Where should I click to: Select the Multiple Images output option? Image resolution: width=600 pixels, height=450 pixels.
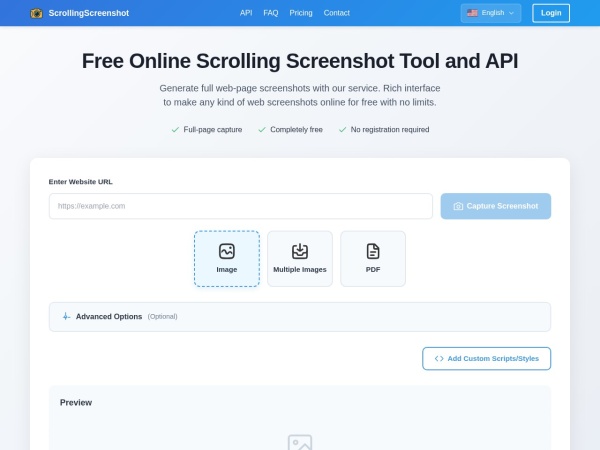300,259
